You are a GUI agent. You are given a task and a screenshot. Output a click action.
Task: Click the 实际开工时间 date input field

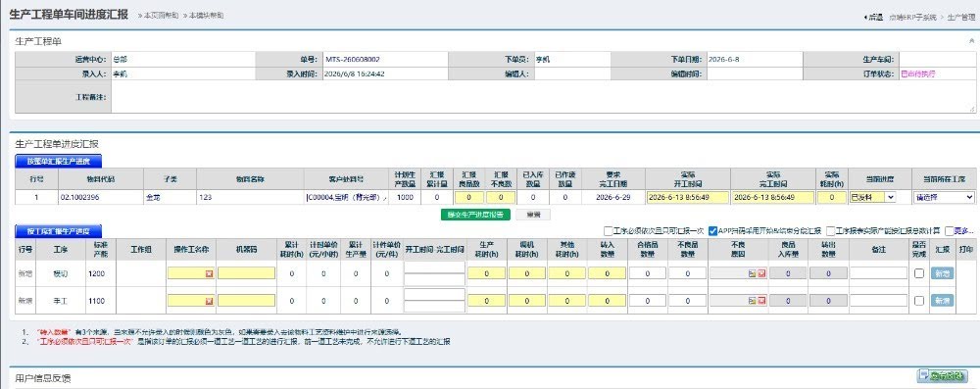pos(688,197)
